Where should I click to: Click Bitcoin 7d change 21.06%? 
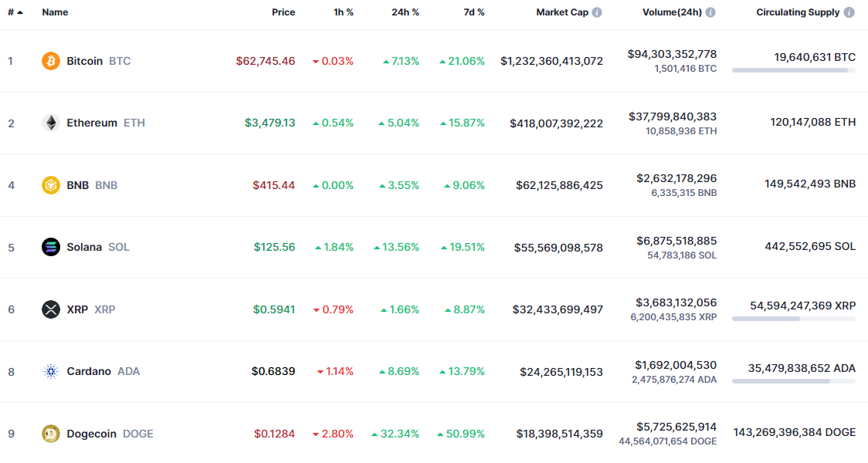click(462, 61)
